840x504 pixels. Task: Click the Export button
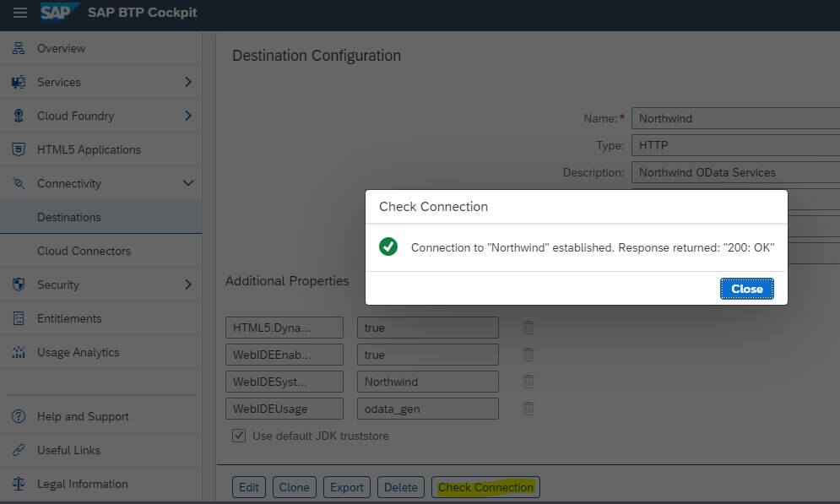click(347, 487)
